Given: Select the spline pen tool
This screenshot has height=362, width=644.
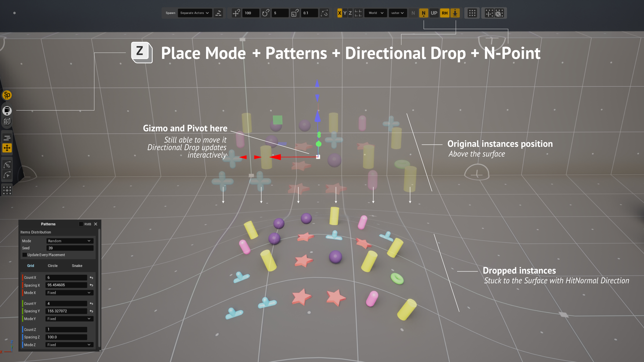Looking at the screenshot, I should (x=7, y=165).
